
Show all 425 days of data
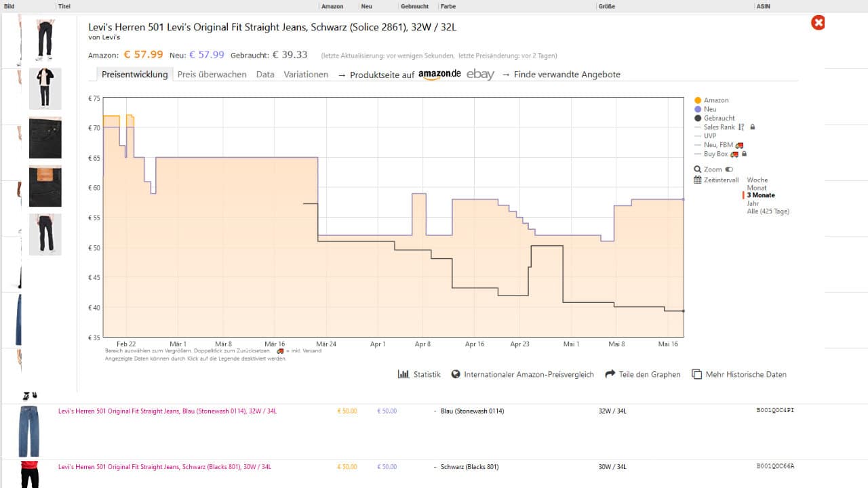768,211
